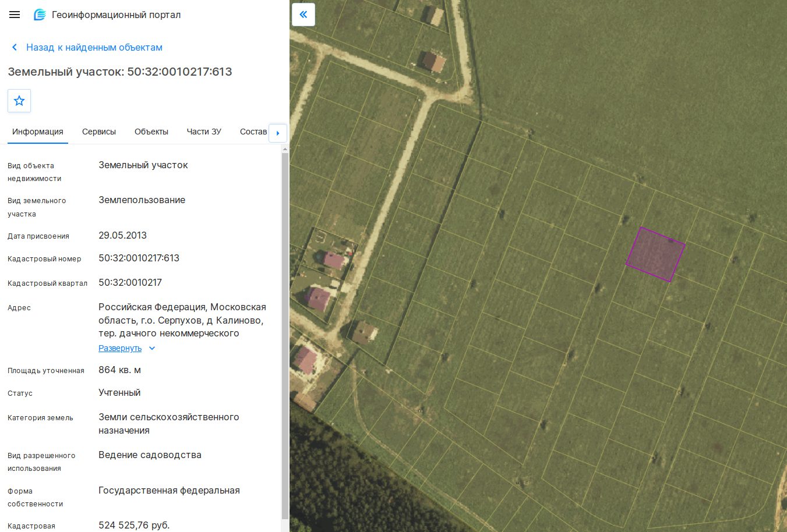Select the highlighted purple parcel on map

click(x=655, y=254)
